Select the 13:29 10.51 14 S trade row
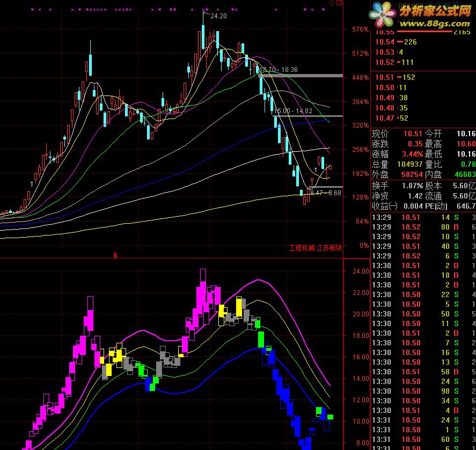Screen dimensions: 476x450 pyautogui.click(x=423, y=217)
